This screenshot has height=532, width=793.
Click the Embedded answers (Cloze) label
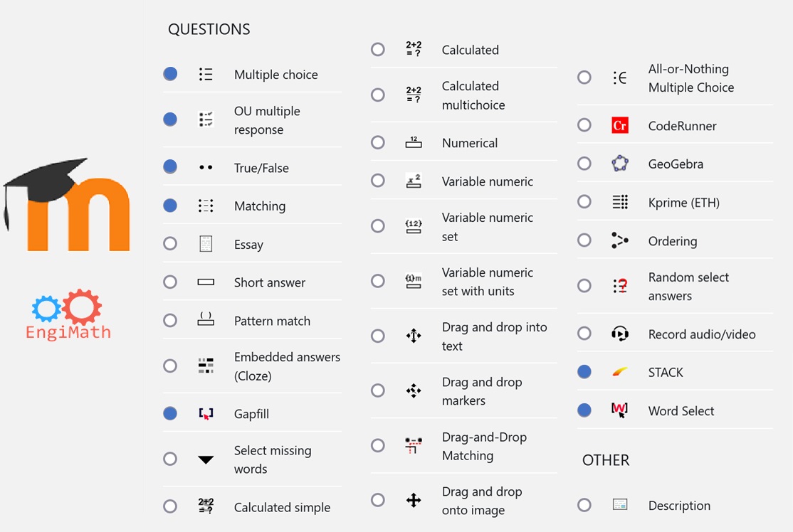click(x=287, y=366)
